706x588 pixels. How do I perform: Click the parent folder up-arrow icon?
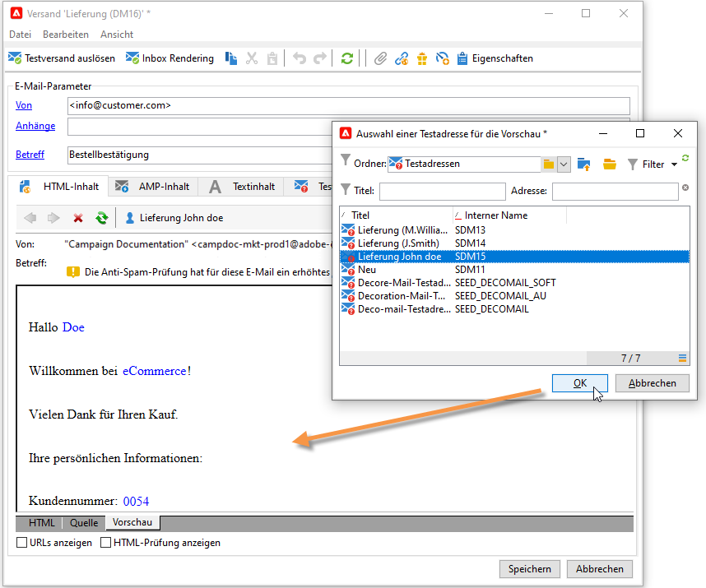coord(584,164)
